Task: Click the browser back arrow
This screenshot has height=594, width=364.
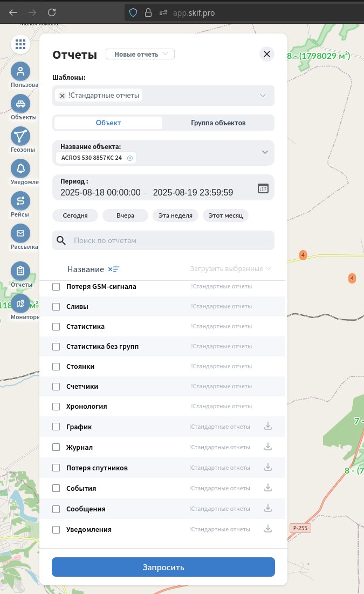Action: 13,12
